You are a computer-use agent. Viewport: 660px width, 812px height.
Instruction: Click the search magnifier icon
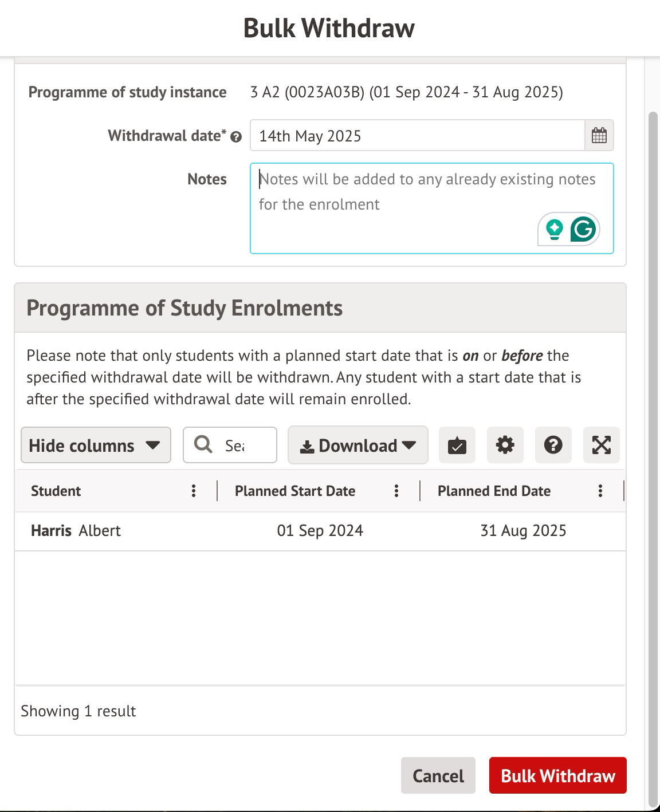coord(203,444)
